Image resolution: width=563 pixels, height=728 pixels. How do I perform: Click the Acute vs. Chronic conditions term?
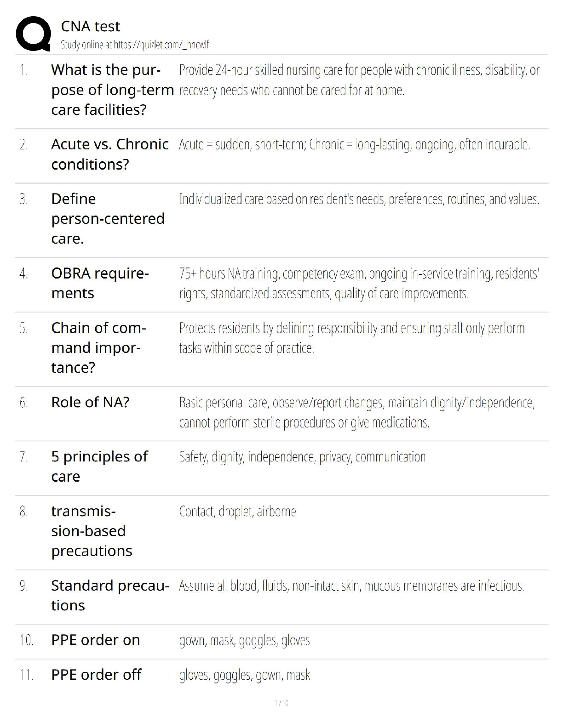coord(110,154)
